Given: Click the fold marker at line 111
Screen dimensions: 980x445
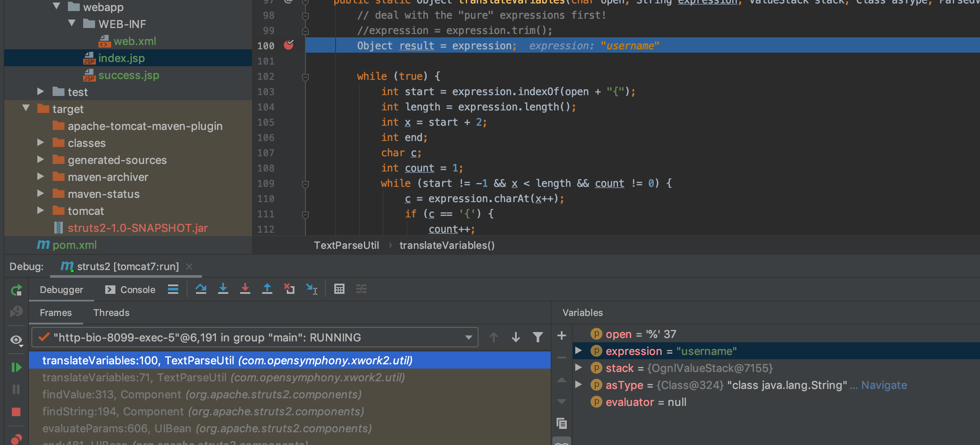Looking at the screenshot, I should 305,214.
